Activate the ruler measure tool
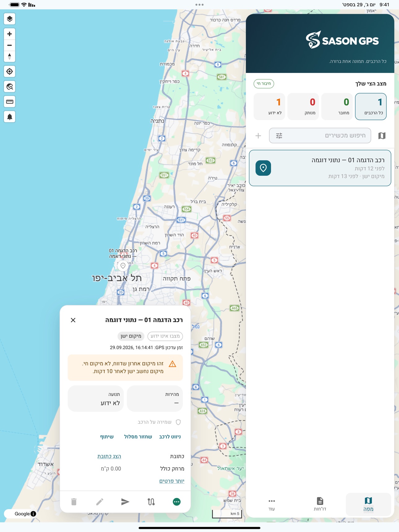This screenshot has width=399, height=532. 10,101
